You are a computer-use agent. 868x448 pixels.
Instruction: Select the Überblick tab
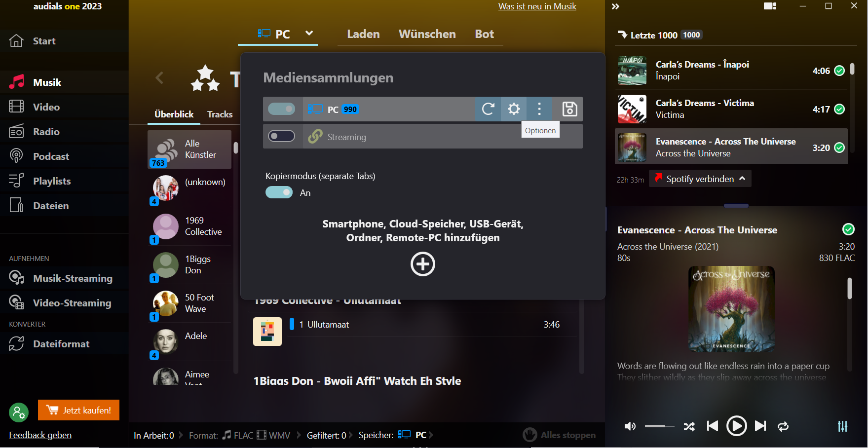tap(174, 114)
